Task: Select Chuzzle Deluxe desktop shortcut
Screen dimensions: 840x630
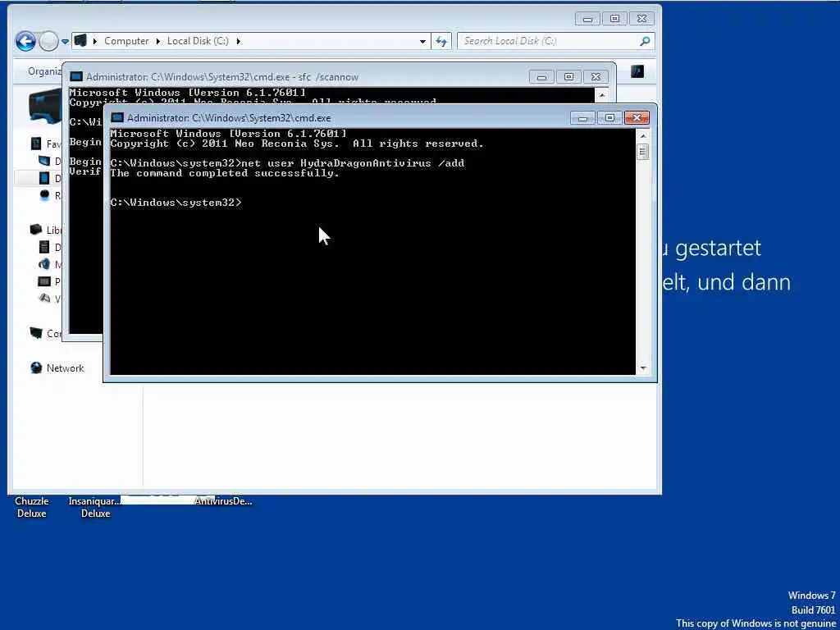Action: (32, 507)
